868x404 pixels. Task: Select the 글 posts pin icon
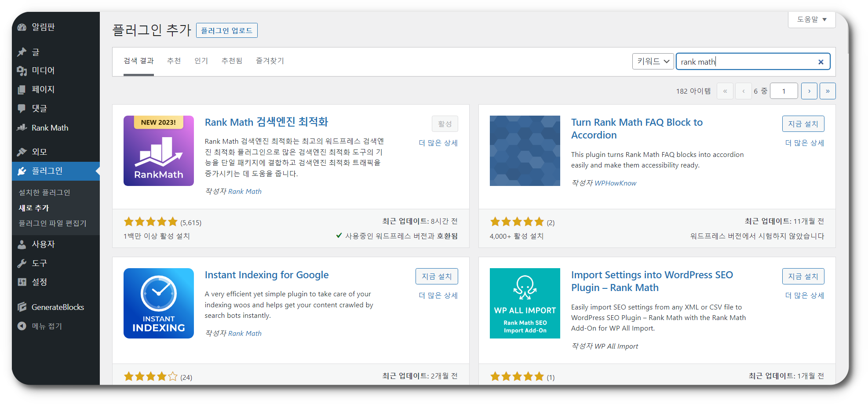point(22,52)
